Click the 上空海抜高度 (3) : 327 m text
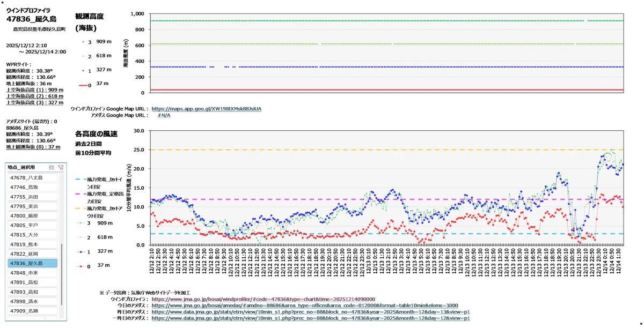The width and height of the screenshot is (644, 328). pos(34,103)
